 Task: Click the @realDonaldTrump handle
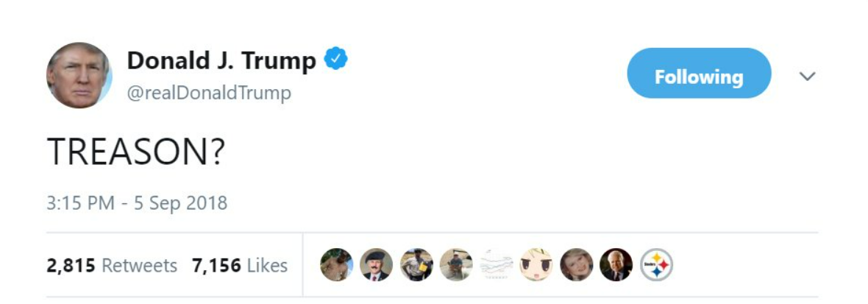point(209,93)
